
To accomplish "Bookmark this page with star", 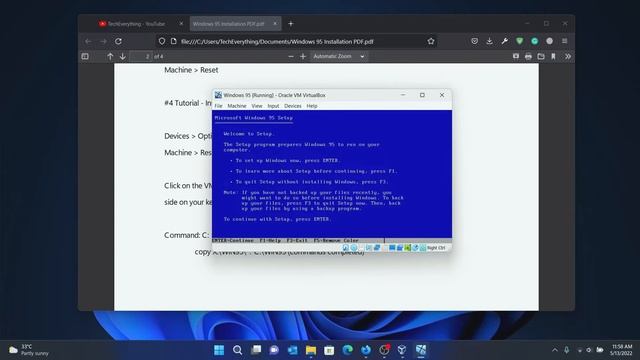I will click(431, 41).
